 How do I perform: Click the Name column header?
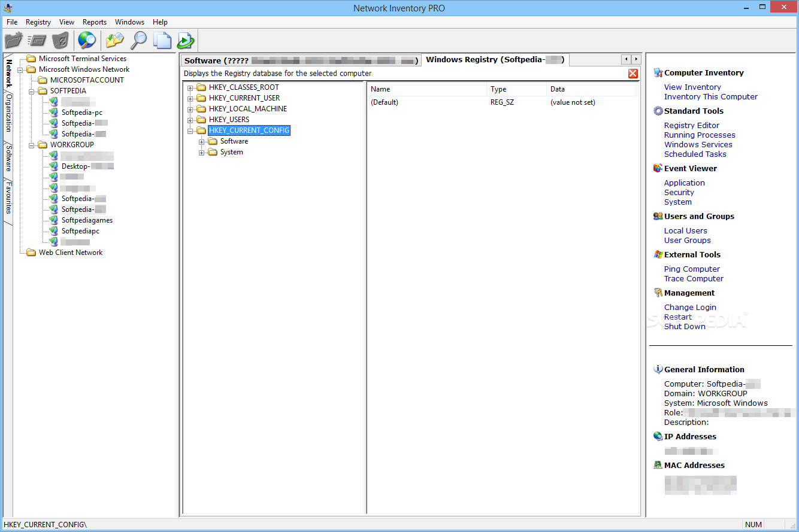click(427, 89)
